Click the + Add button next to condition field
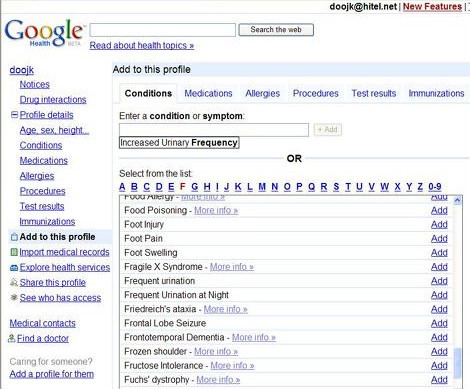470x389 pixels. point(328,130)
